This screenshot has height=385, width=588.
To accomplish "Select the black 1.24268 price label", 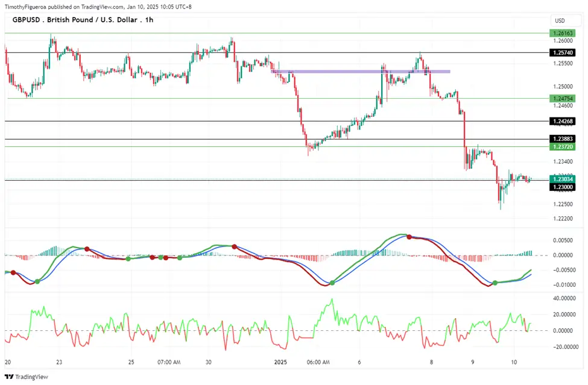I will pos(562,121).
